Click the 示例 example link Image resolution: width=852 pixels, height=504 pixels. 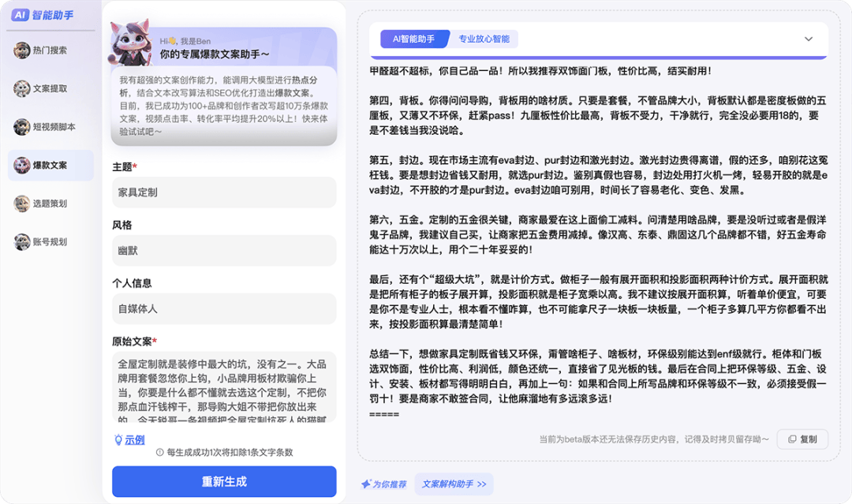coord(134,440)
